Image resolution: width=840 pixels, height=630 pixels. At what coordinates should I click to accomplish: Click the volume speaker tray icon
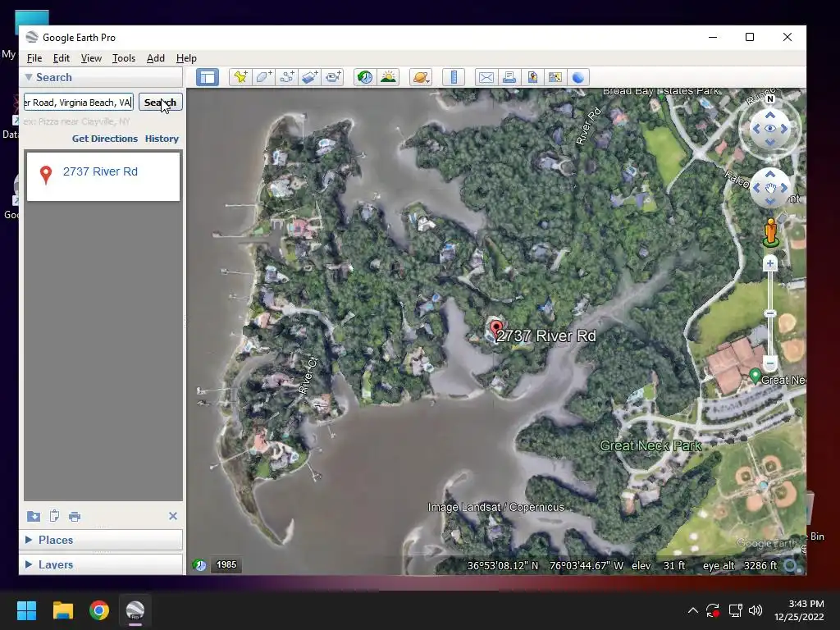pos(756,610)
